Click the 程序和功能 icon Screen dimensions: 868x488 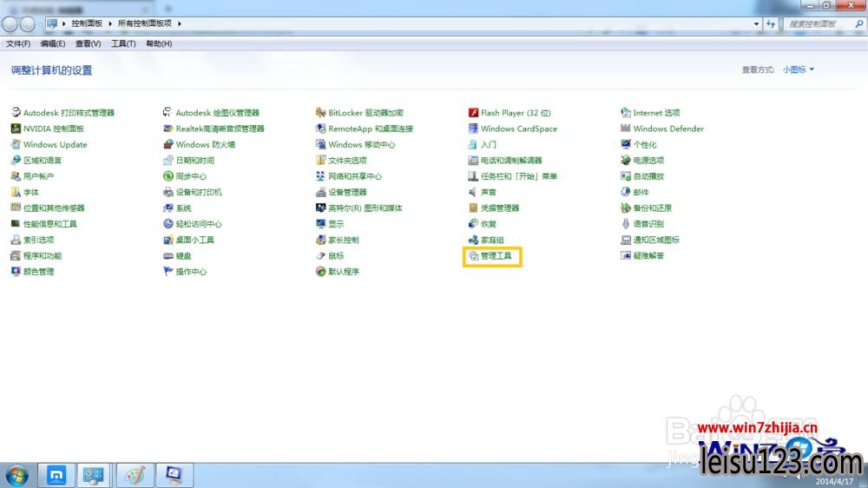point(16,256)
